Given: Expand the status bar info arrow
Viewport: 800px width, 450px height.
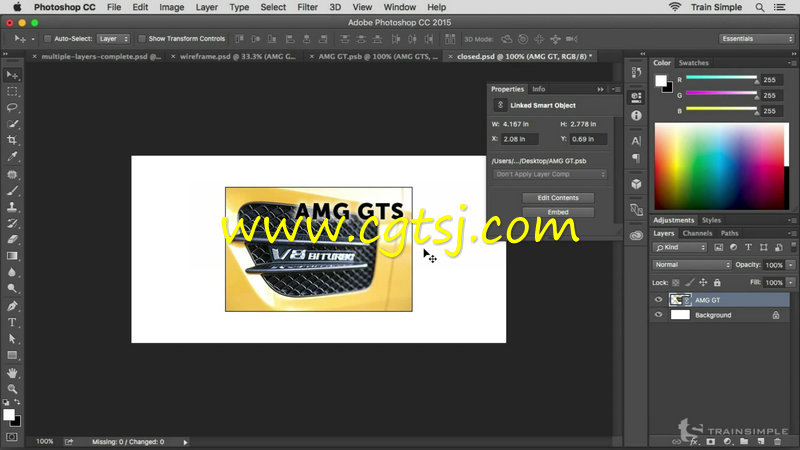Looking at the screenshot, I should [185, 442].
